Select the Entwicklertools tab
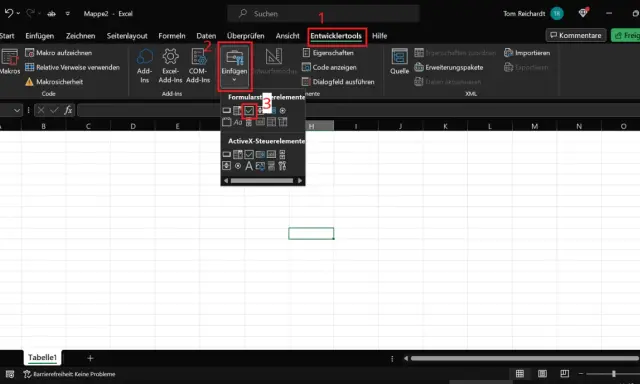 click(x=336, y=36)
